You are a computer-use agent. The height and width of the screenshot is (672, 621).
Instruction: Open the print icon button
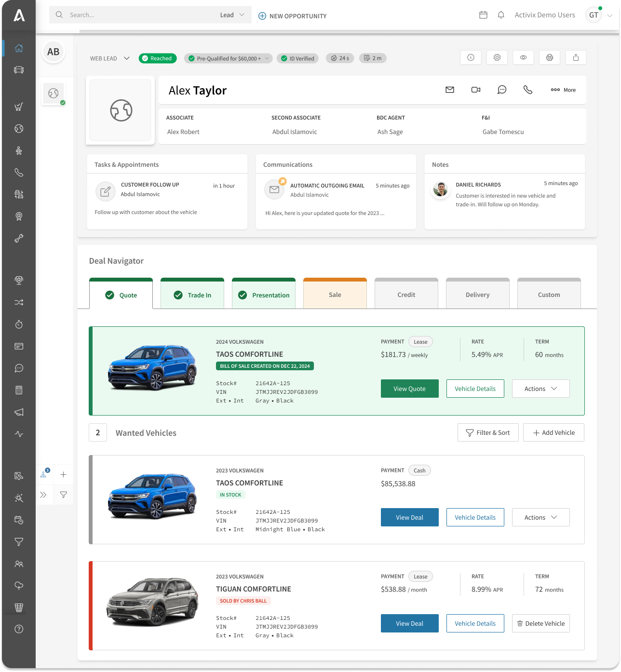(x=549, y=57)
